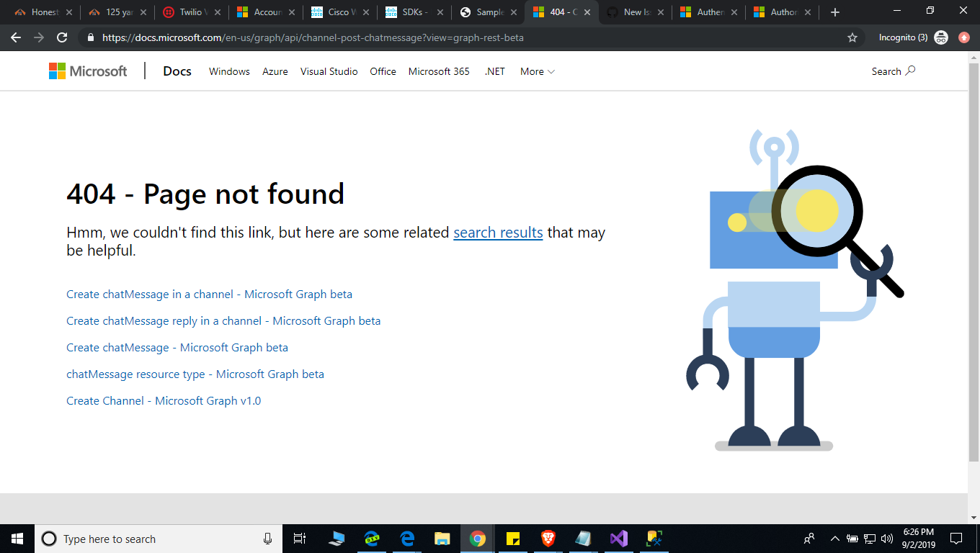Open the notification center chevron in system tray
980x553 pixels.
[834, 539]
